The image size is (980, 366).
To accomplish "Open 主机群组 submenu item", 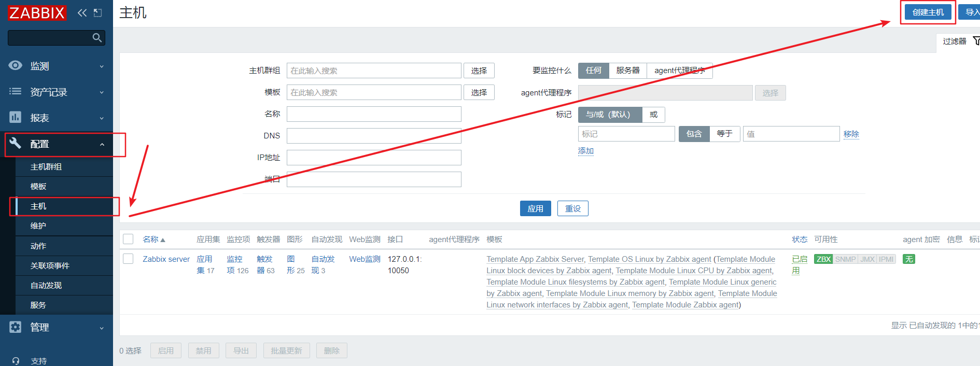I will point(64,166).
